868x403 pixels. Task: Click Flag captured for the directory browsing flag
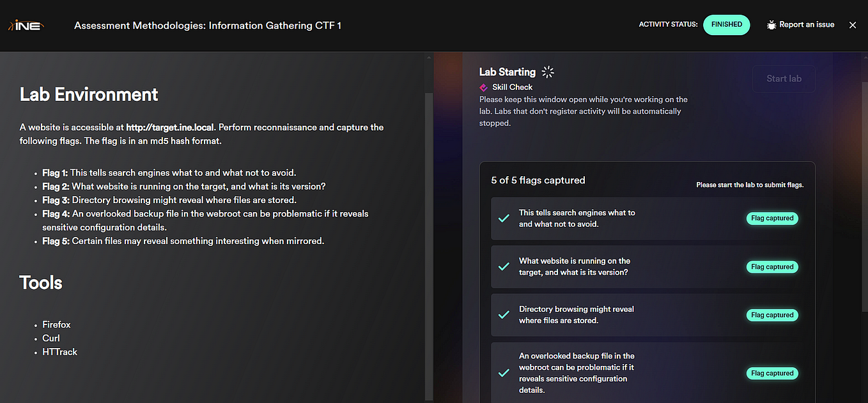(771, 314)
